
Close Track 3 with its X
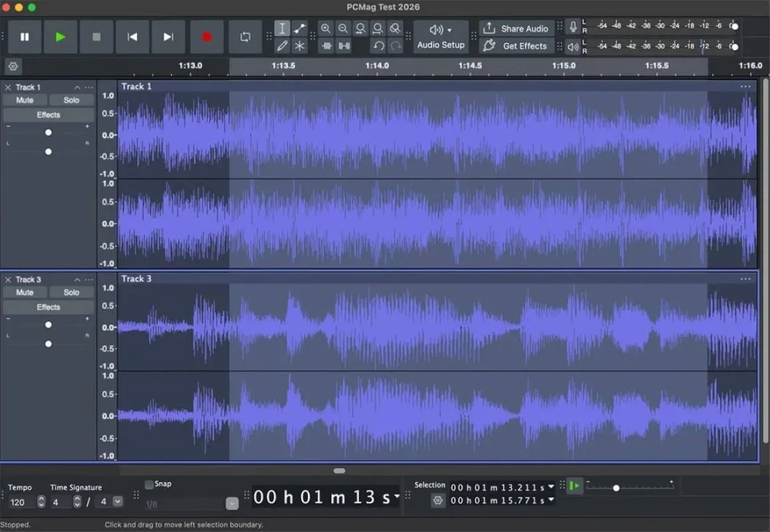[x=8, y=280]
